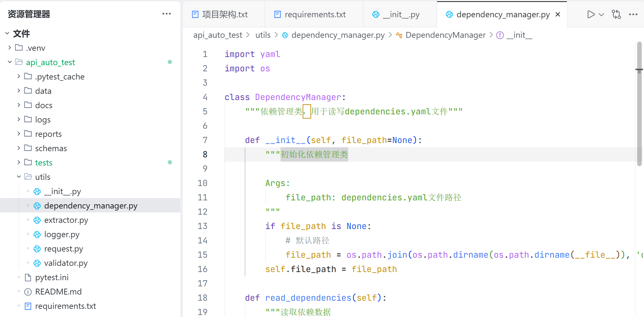
Task: Open the editor more actions ellipsis
Action: (633, 14)
